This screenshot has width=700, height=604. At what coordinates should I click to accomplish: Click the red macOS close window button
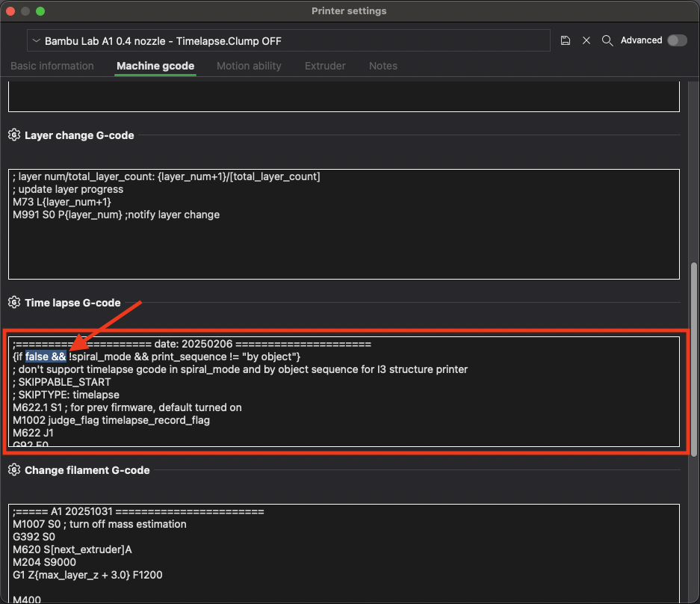coord(10,11)
